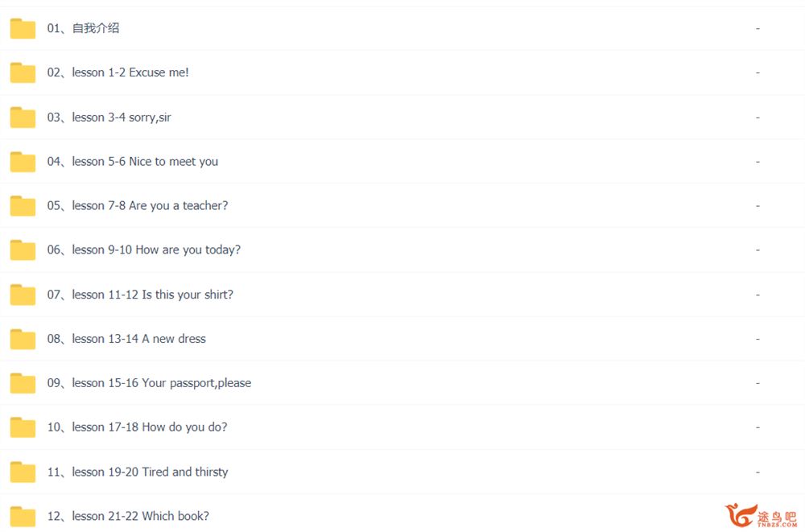Open folder icon for Your passport,please

pyautogui.click(x=23, y=383)
